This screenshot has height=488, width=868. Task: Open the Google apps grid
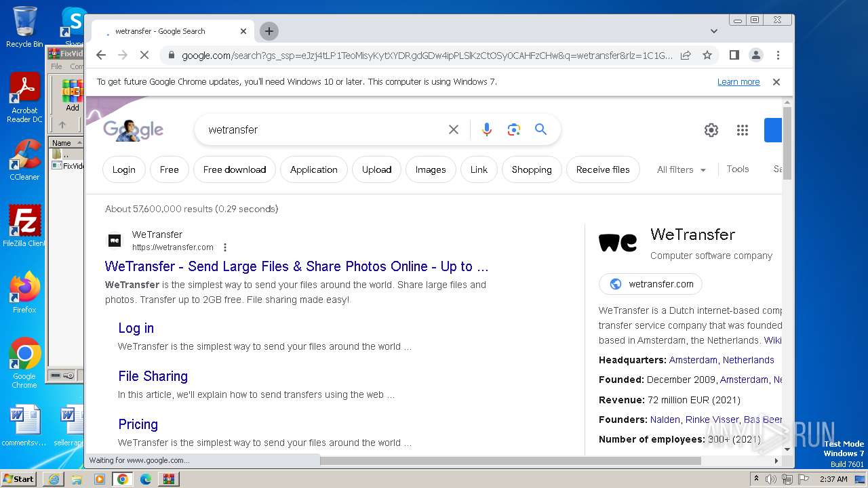pyautogui.click(x=742, y=130)
